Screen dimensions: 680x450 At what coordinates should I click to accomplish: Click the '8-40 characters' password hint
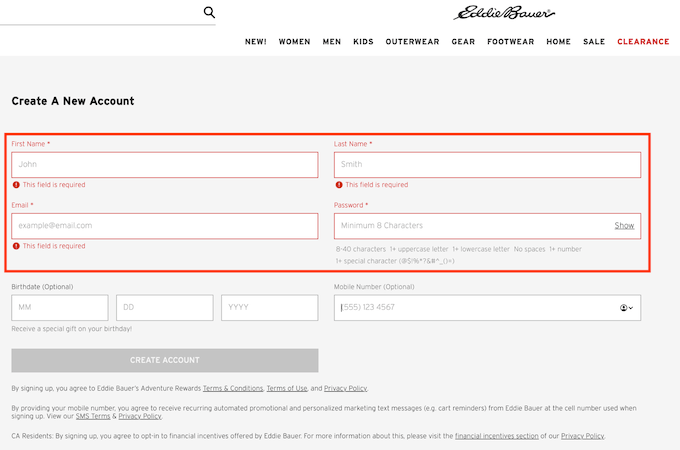pos(361,249)
